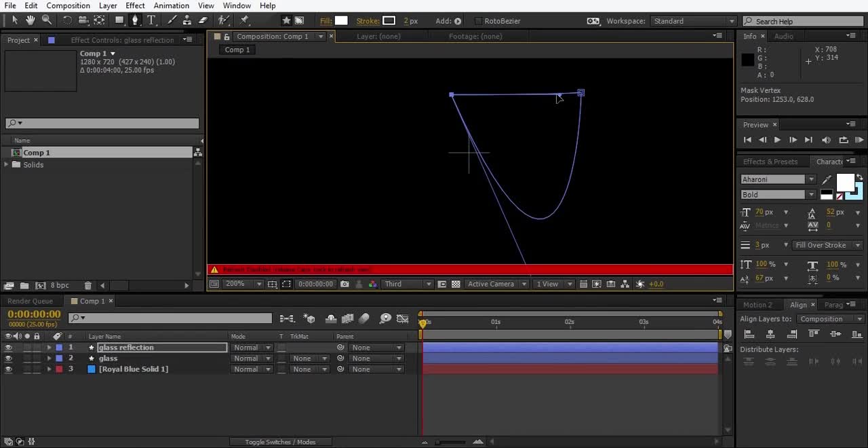Screen dimensions: 868x448
Task: Select the Clone Stamp tool
Action: tap(188, 20)
